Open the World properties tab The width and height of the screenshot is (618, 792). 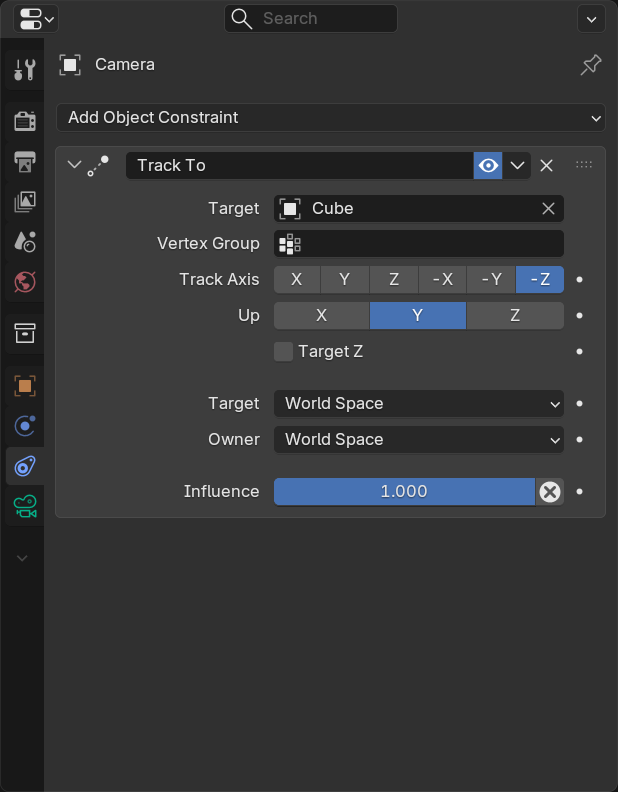coord(25,282)
